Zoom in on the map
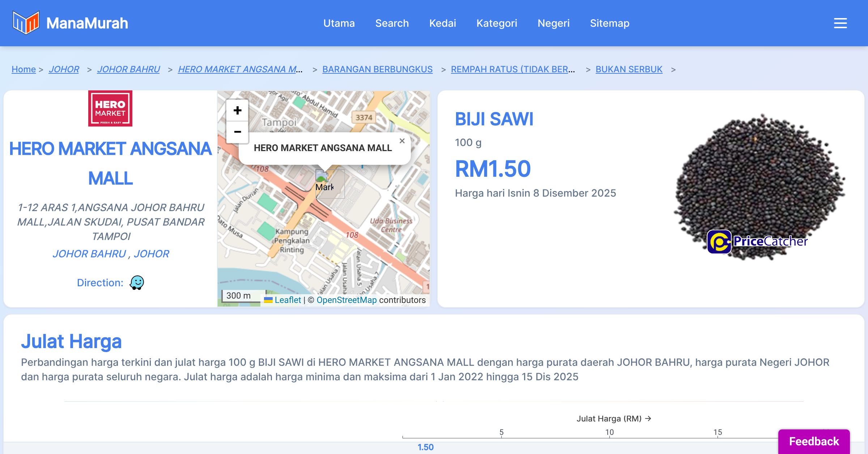Viewport: 868px width, 454px height. pyautogui.click(x=237, y=110)
